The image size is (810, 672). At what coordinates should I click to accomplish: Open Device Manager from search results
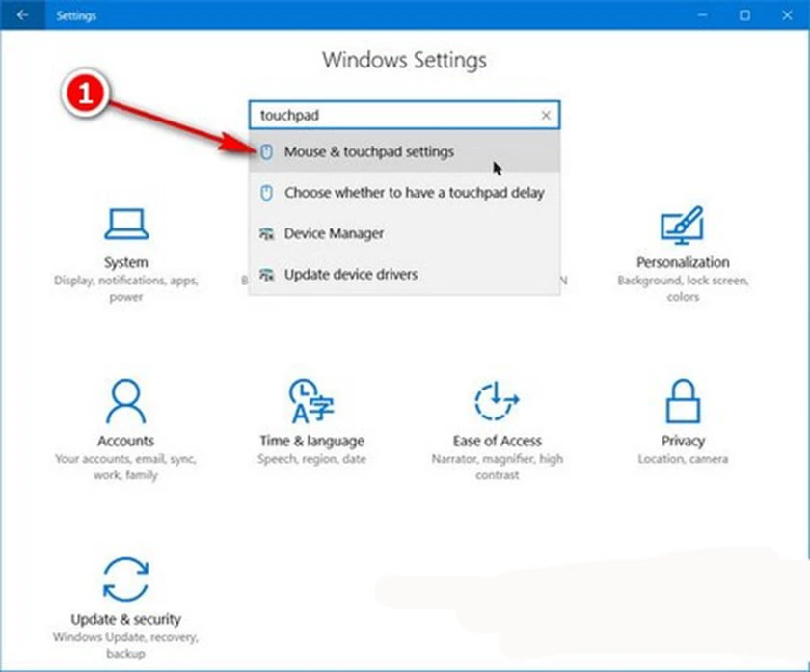(404, 233)
